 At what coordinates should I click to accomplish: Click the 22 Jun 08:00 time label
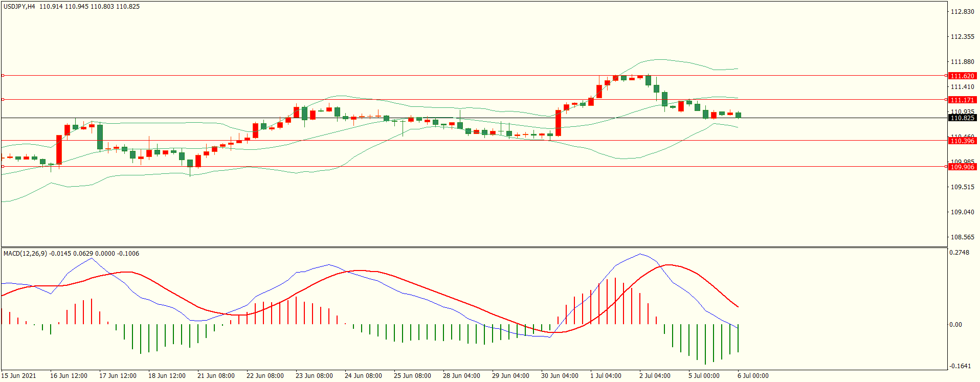pyautogui.click(x=265, y=376)
